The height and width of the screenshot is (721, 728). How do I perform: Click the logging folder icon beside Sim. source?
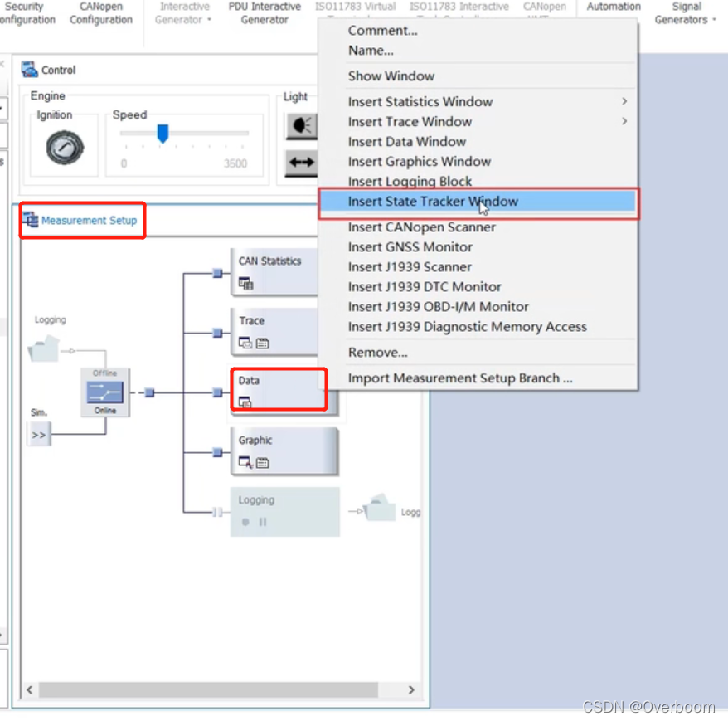pos(44,348)
